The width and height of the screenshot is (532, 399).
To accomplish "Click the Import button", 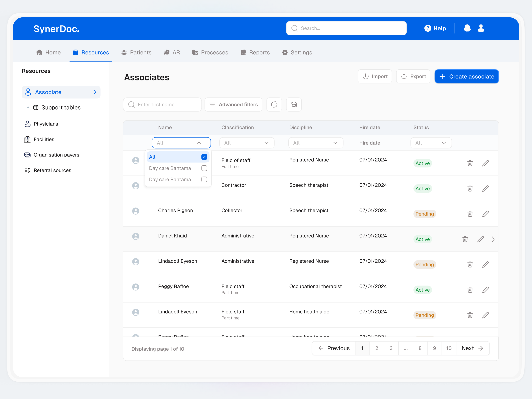I will click(375, 76).
